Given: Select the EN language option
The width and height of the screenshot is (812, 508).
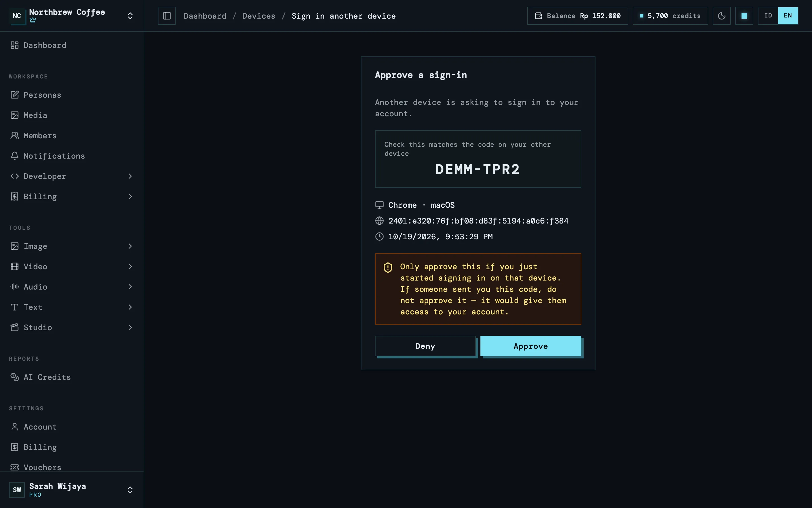Looking at the screenshot, I should 787,16.
